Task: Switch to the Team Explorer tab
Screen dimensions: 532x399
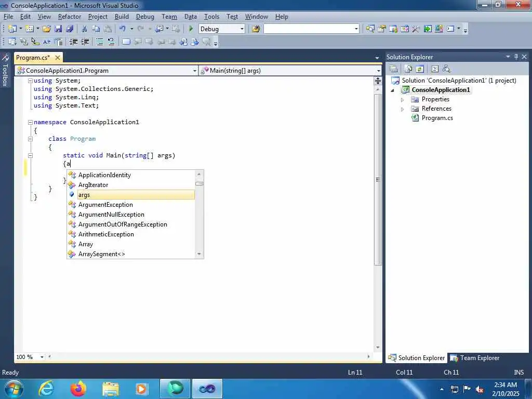Action: pos(475,358)
